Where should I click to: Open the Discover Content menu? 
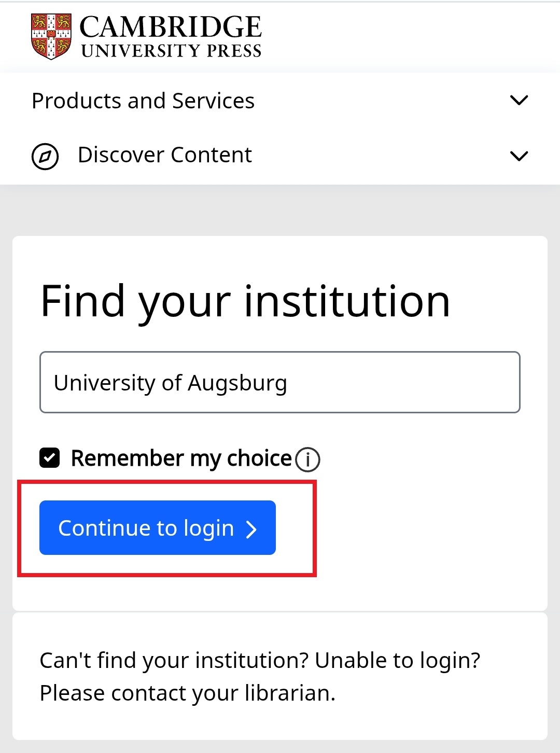point(165,155)
